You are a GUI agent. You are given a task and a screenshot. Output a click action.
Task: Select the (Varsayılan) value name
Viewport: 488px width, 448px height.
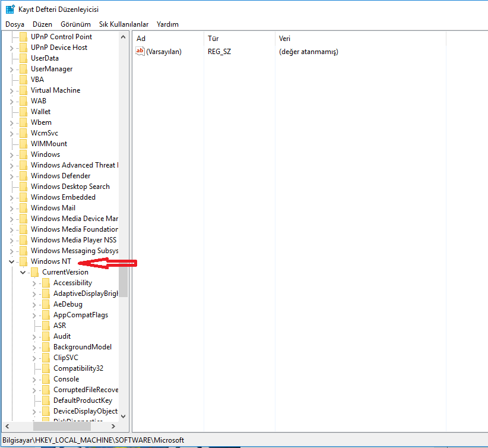point(164,52)
